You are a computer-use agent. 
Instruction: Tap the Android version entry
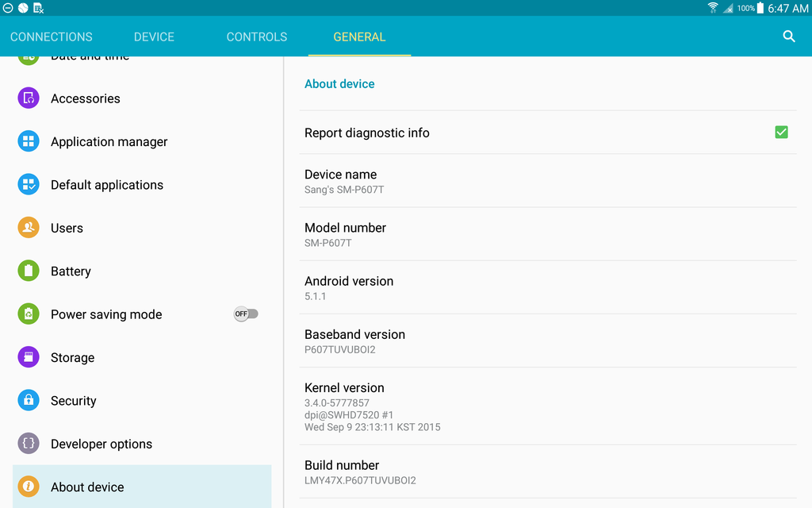click(x=547, y=287)
